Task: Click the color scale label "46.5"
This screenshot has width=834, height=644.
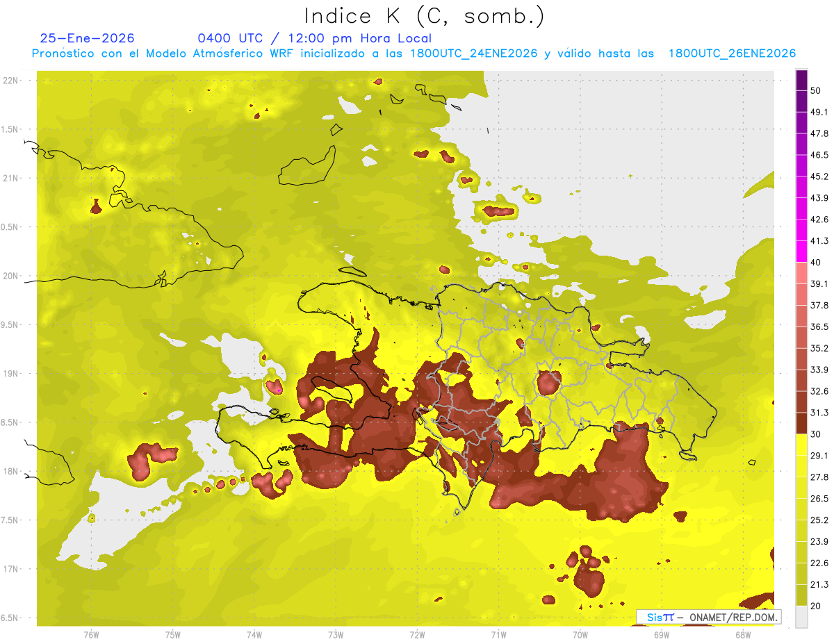Action: 819,155
